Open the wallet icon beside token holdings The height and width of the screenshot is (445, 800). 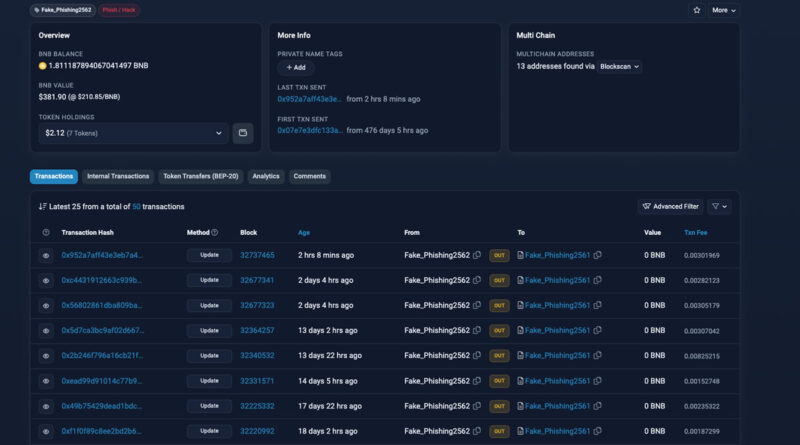pyautogui.click(x=242, y=132)
